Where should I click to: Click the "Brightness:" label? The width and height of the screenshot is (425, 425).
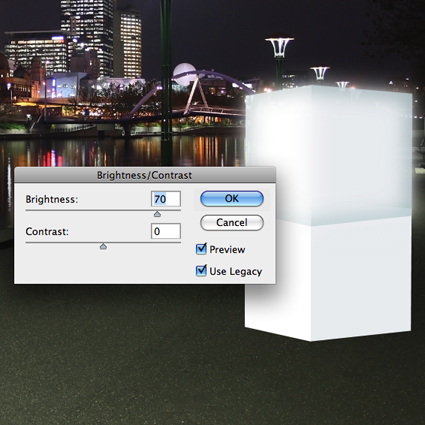(52, 199)
